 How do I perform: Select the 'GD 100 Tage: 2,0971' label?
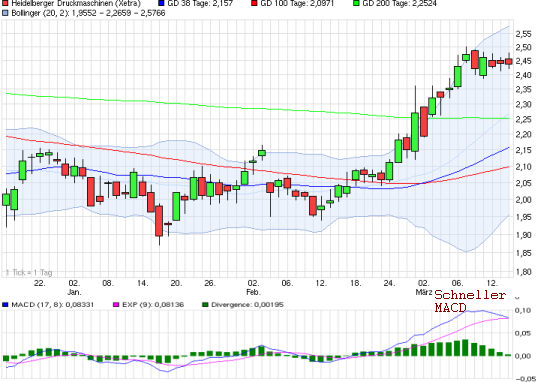pos(297,3)
